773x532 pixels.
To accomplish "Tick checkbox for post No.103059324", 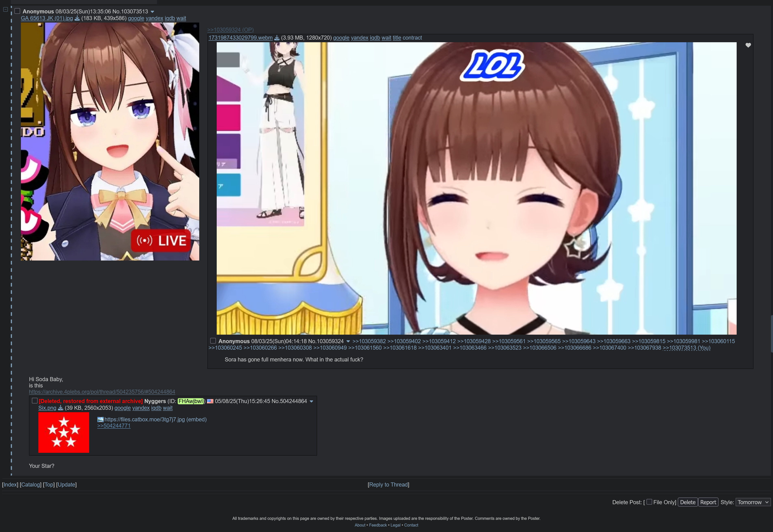I will tap(213, 341).
